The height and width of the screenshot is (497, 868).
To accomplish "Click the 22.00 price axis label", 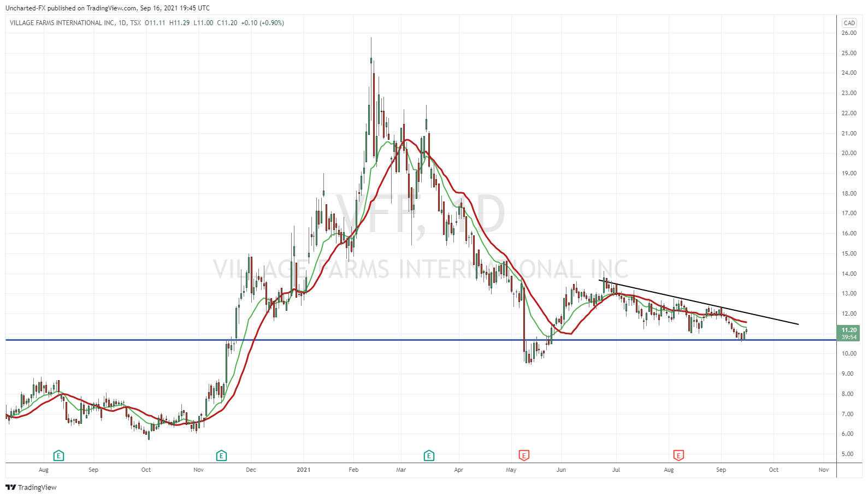I will coord(849,113).
